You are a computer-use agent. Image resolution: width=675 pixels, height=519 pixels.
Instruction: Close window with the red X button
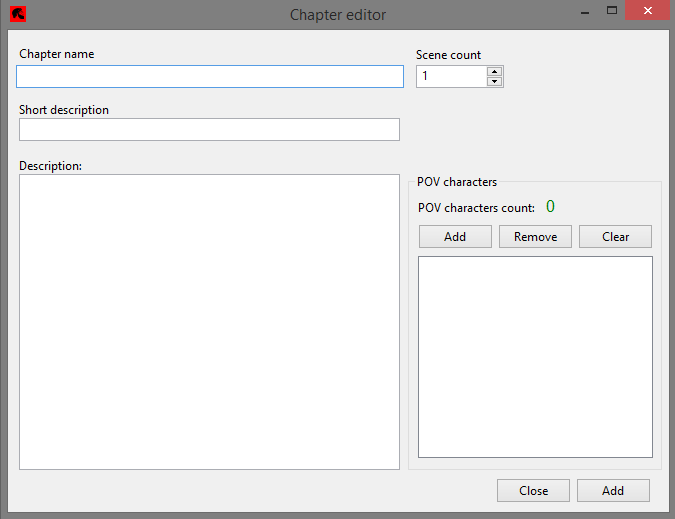(647, 10)
